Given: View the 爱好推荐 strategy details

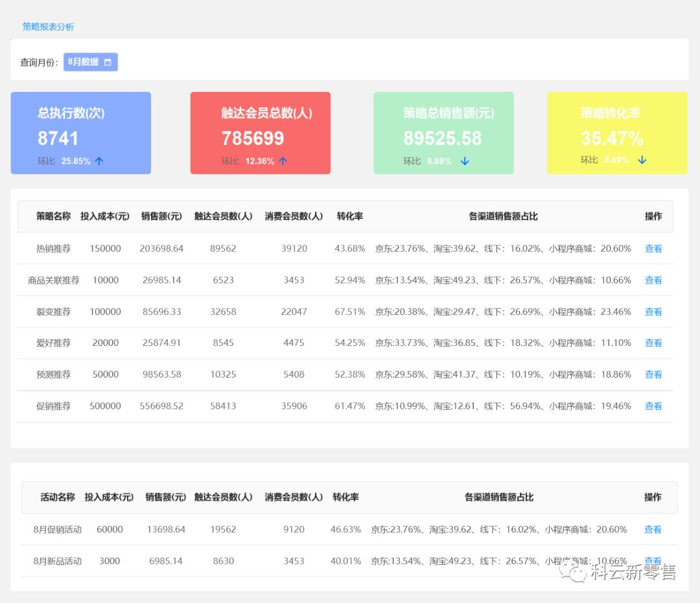Looking at the screenshot, I should [x=653, y=343].
